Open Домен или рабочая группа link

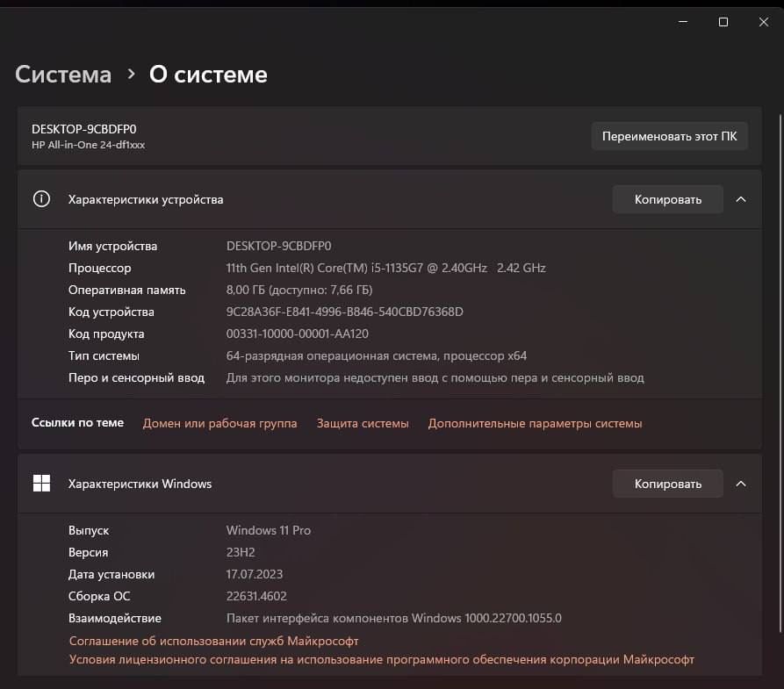pos(220,424)
